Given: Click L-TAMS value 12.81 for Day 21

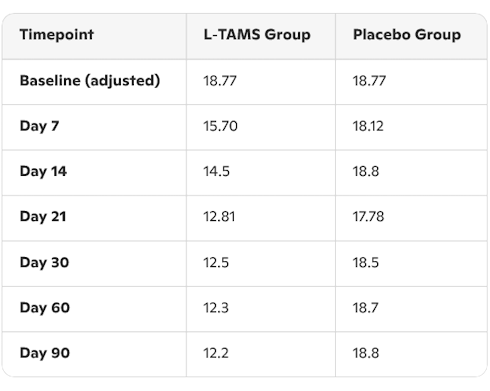Looking at the screenshot, I should click(x=219, y=217).
